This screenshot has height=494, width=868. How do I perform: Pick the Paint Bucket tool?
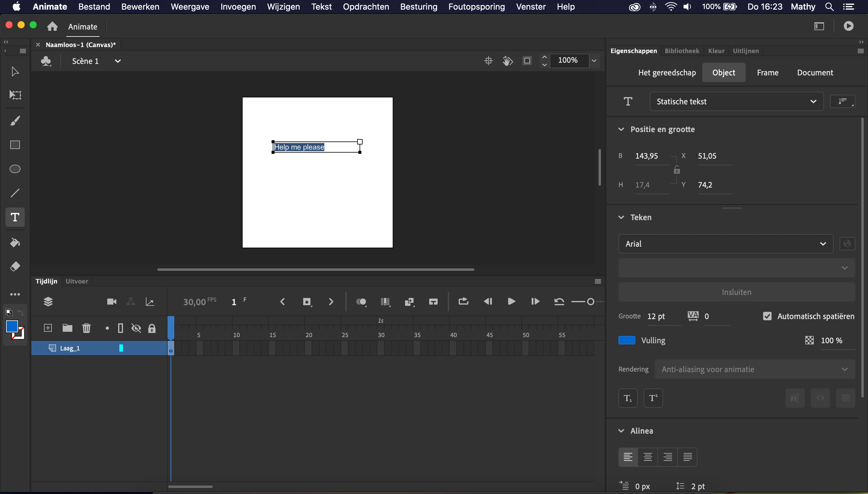(x=15, y=242)
